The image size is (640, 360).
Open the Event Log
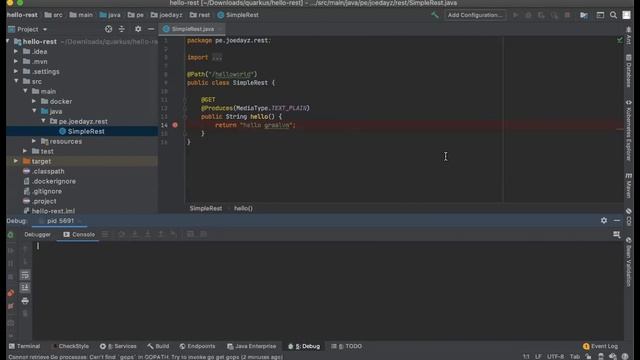click(x=600, y=346)
